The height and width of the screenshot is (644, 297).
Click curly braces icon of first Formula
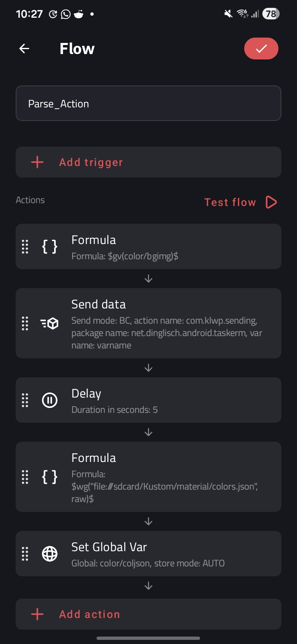coord(49,246)
